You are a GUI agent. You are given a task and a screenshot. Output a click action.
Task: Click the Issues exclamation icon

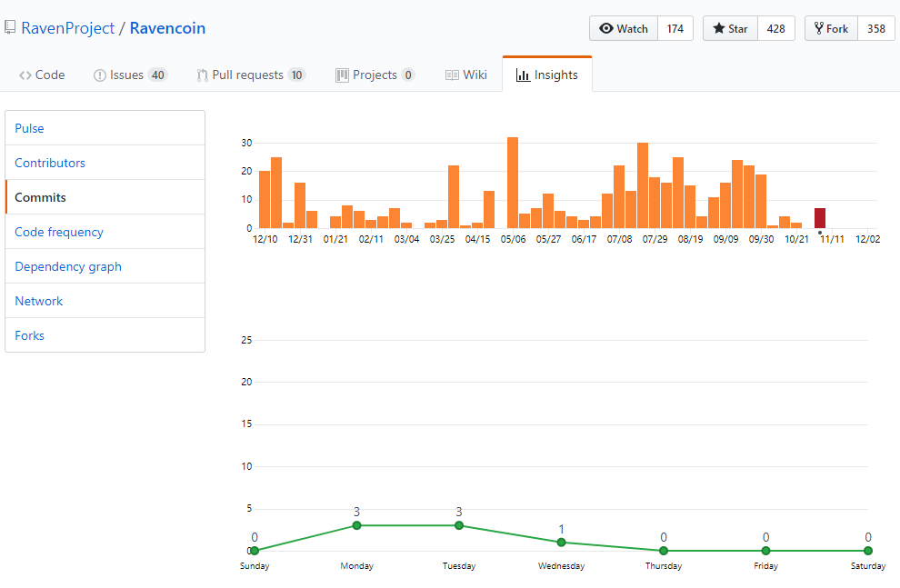click(x=100, y=75)
